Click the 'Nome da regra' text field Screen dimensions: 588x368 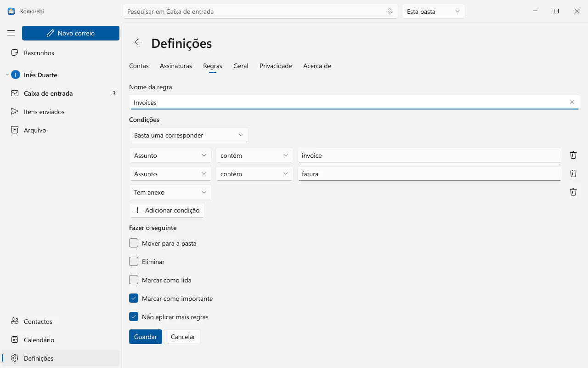[355, 102]
